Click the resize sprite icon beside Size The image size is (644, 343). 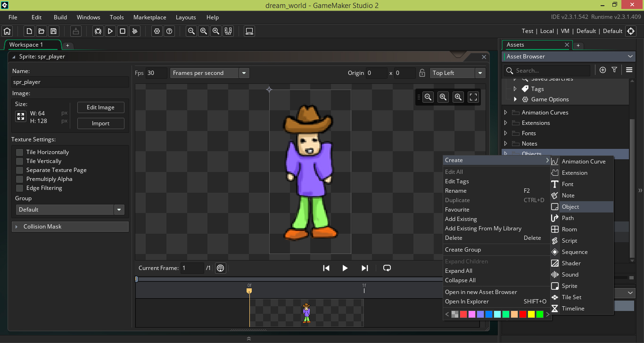pyautogui.click(x=21, y=117)
